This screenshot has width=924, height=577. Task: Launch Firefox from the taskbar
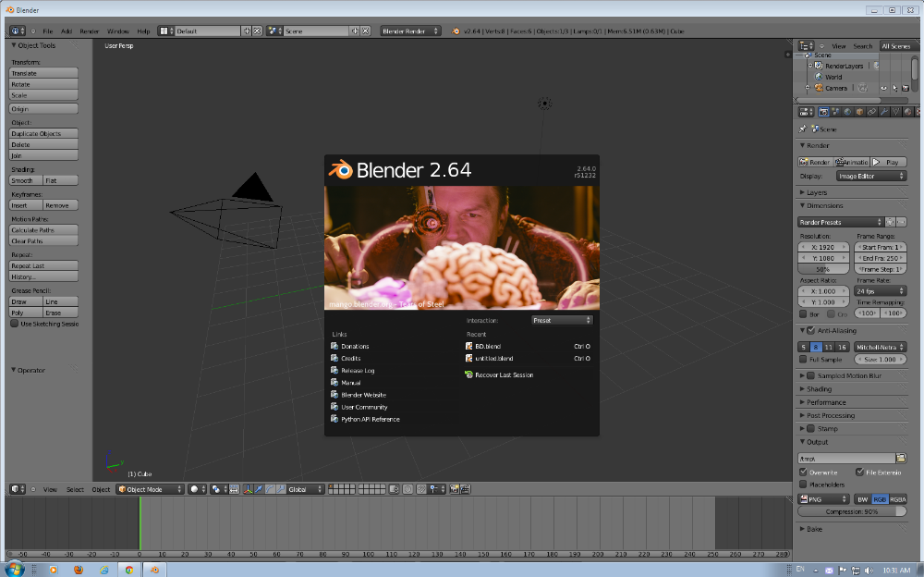click(x=79, y=570)
